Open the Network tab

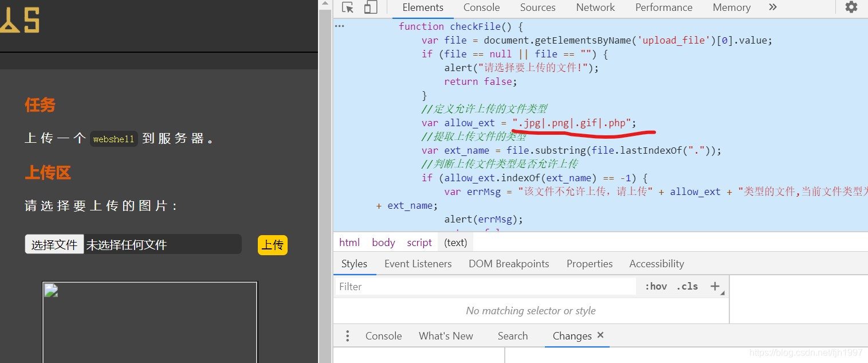[595, 7]
